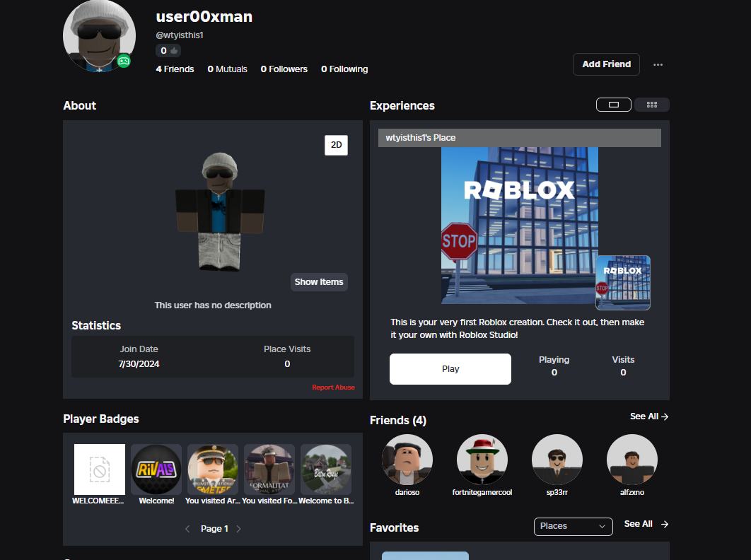Open darioso's friend profile
Image resolution: width=751 pixels, height=560 pixels.
[x=407, y=460]
